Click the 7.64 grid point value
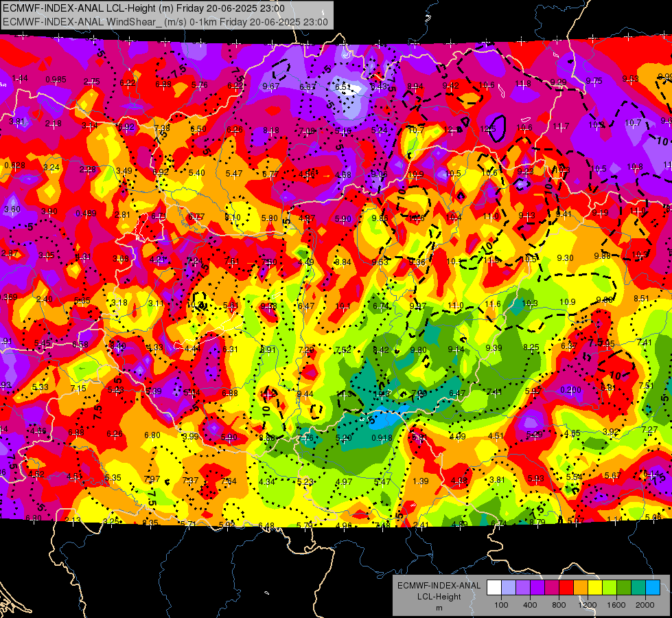 (229, 481)
